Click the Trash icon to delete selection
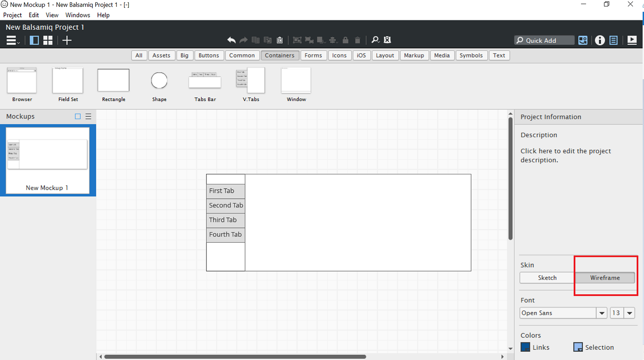 pos(357,40)
